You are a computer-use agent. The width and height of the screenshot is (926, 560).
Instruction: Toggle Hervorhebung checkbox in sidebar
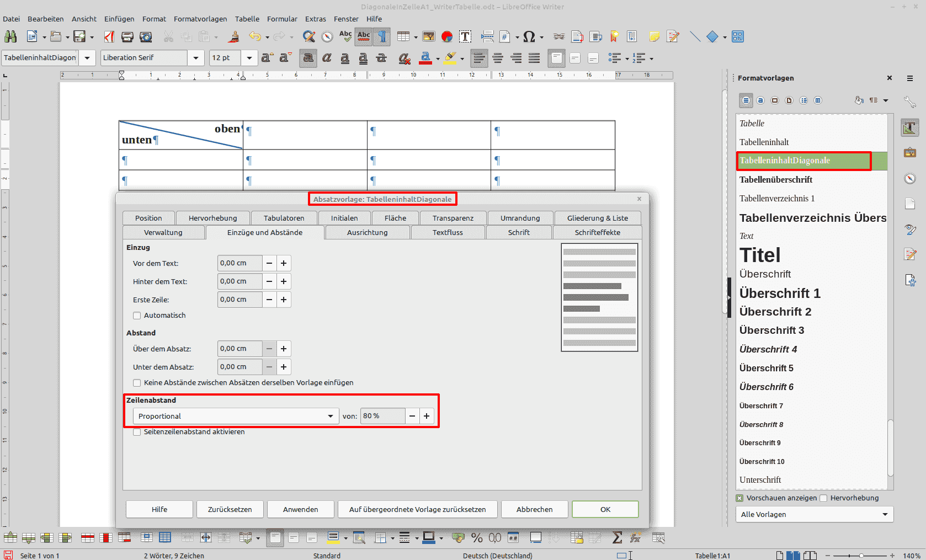(823, 498)
